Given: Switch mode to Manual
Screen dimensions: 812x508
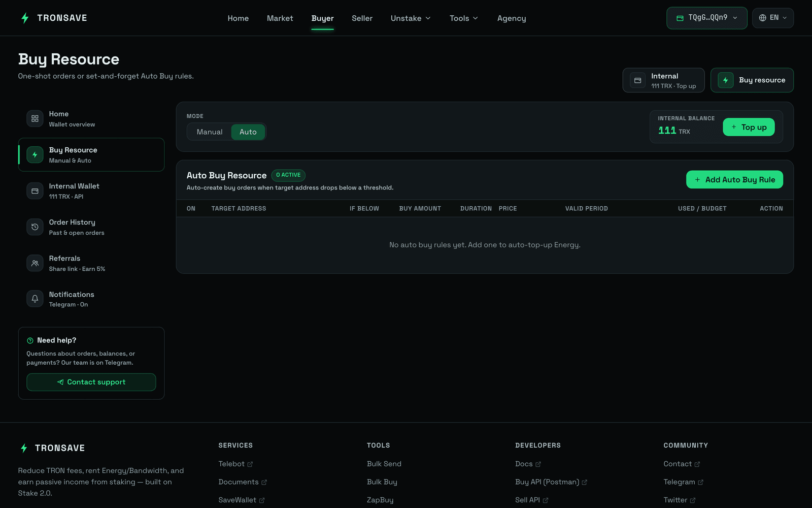Looking at the screenshot, I should pyautogui.click(x=210, y=132).
